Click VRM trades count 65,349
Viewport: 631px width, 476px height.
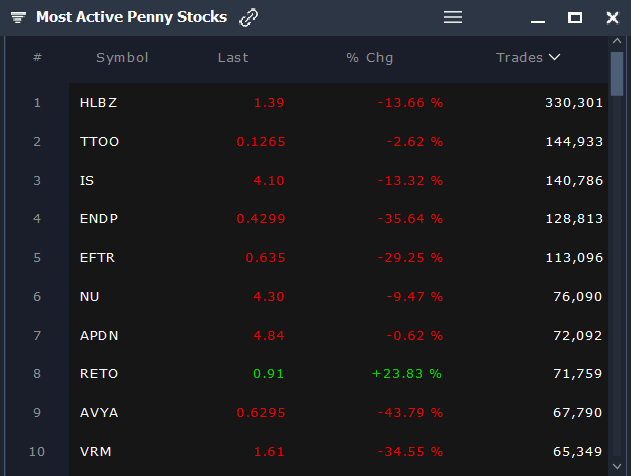tap(577, 451)
